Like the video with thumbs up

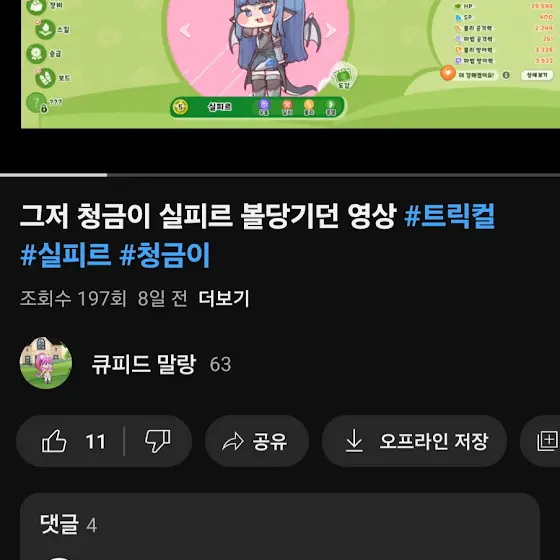pos(73,441)
